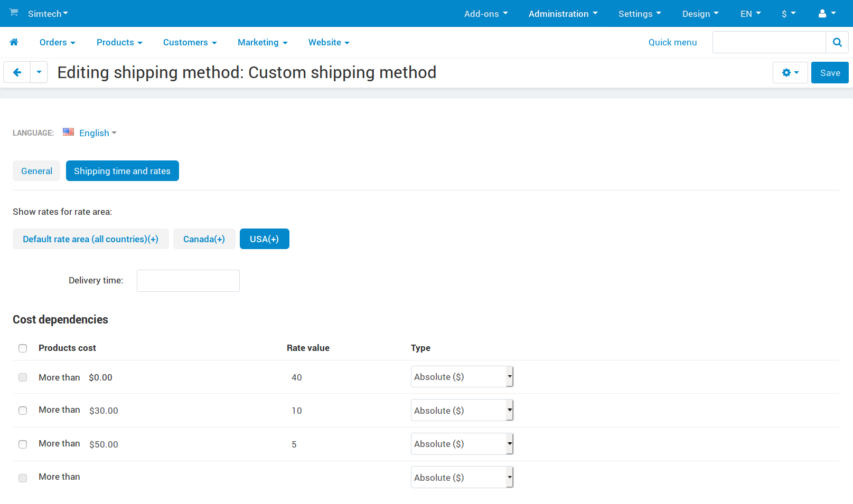853x504 pixels.
Task: Open the Type dropdown for $0.00 row
Action: pyautogui.click(x=462, y=377)
